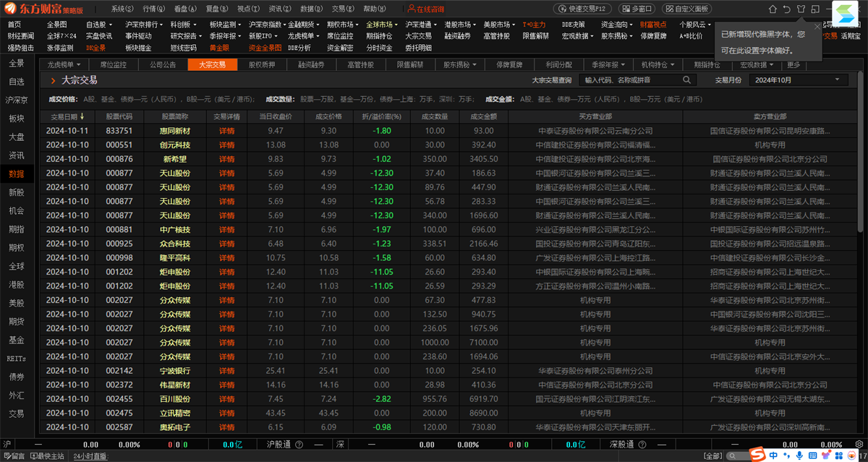Click the 留言 message icon in status bar
Image resolution: width=868 pixels, height=462 pixels.
tap(13, 456)
